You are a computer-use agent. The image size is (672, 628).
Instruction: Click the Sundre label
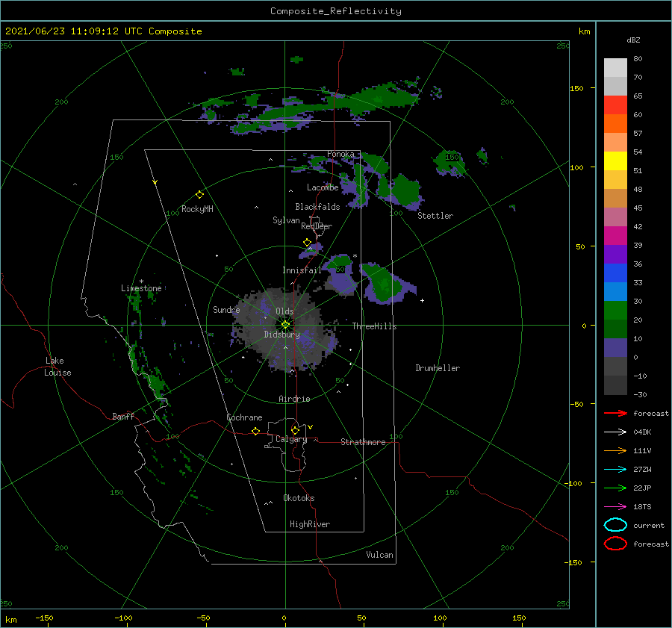(x=226, y=309)
